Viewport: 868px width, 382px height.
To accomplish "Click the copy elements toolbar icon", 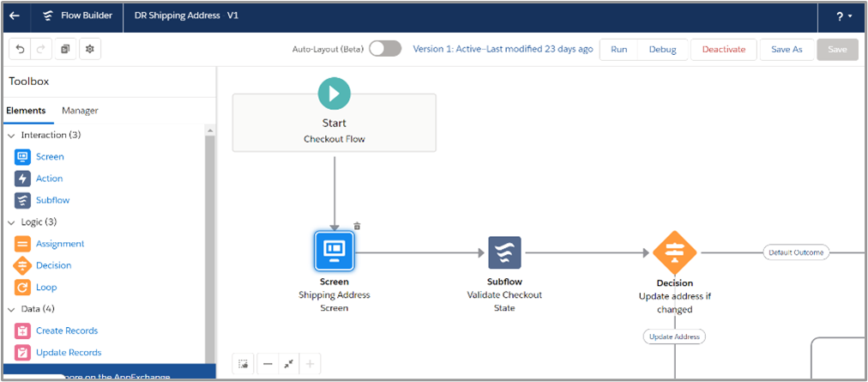I will [65, 49].
